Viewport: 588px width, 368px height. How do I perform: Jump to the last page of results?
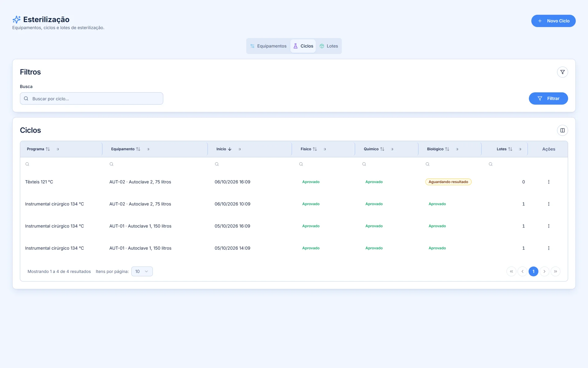coord(555,271)
